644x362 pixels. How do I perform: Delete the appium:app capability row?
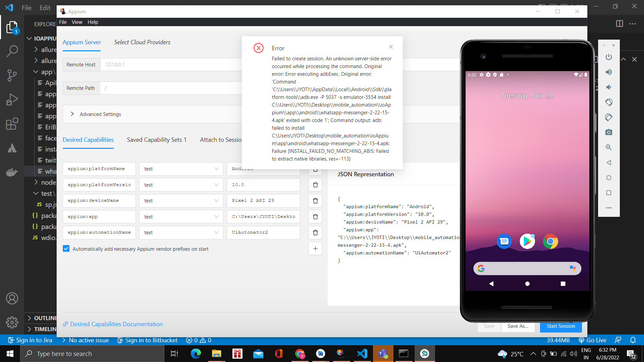[x=315, y=217]
